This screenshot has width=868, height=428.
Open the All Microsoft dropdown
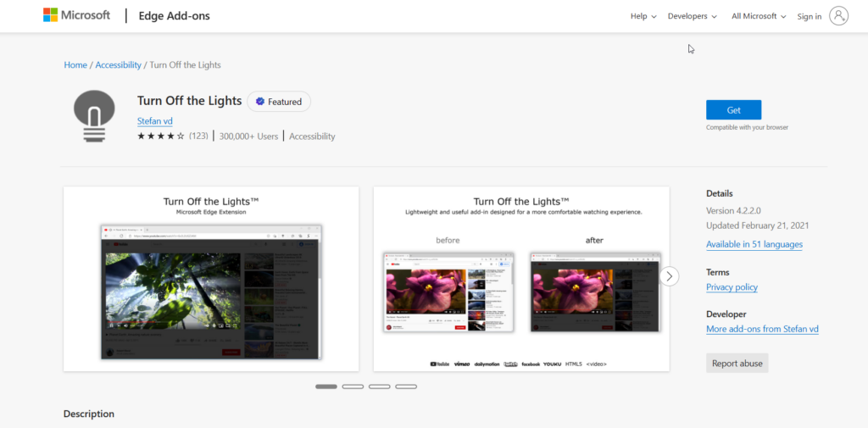coord(759,16)
